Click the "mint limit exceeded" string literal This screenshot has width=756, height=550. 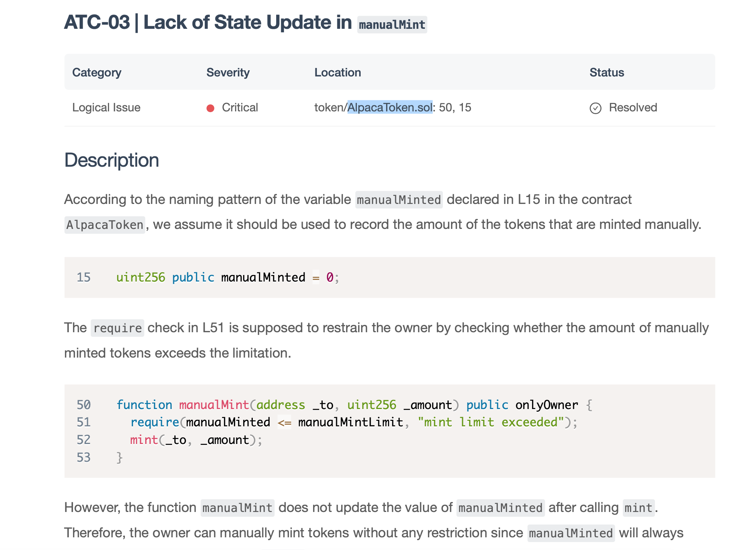pyautogui.click(x=491, y=422)
